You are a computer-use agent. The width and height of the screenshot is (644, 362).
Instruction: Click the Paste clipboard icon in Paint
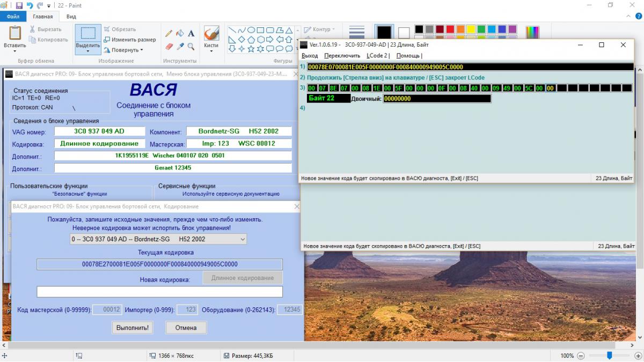(x=14, y=33)
